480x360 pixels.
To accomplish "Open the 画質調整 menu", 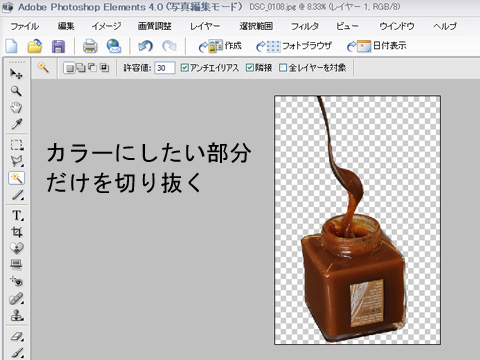I will click(154, 26).
